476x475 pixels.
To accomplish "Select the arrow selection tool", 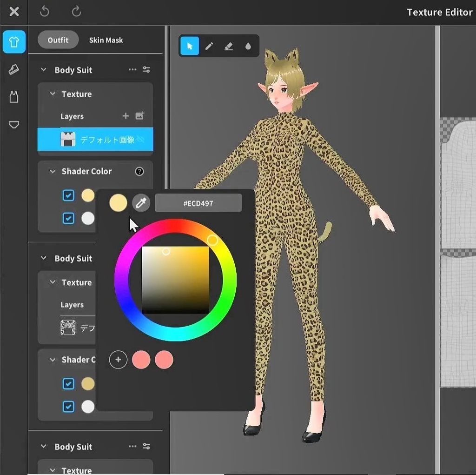I will pos(190,46).
